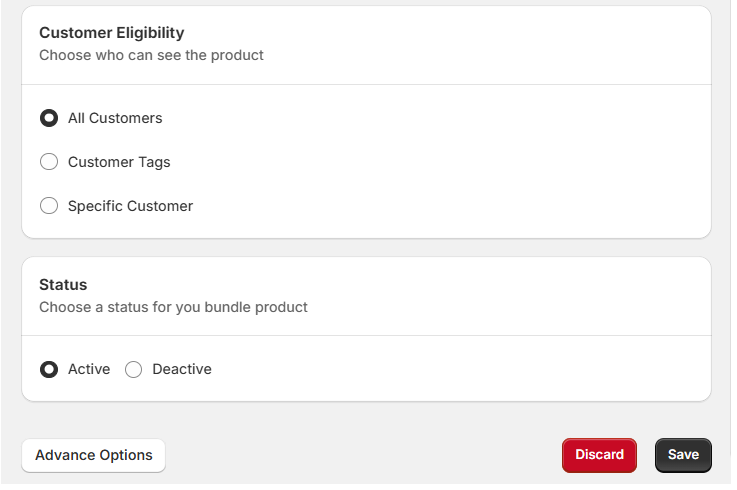Click the divider line under Customer Eligibility description
Screen dimensions: 737x490
click(366, 84)
